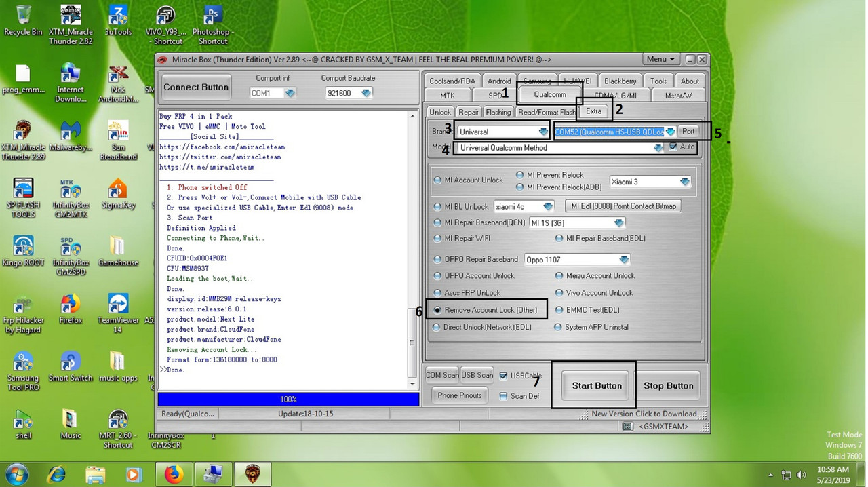This screenshot has width=868, height=487.
Task: Open Smart Switch desktop icon
Action: (71, 367)
